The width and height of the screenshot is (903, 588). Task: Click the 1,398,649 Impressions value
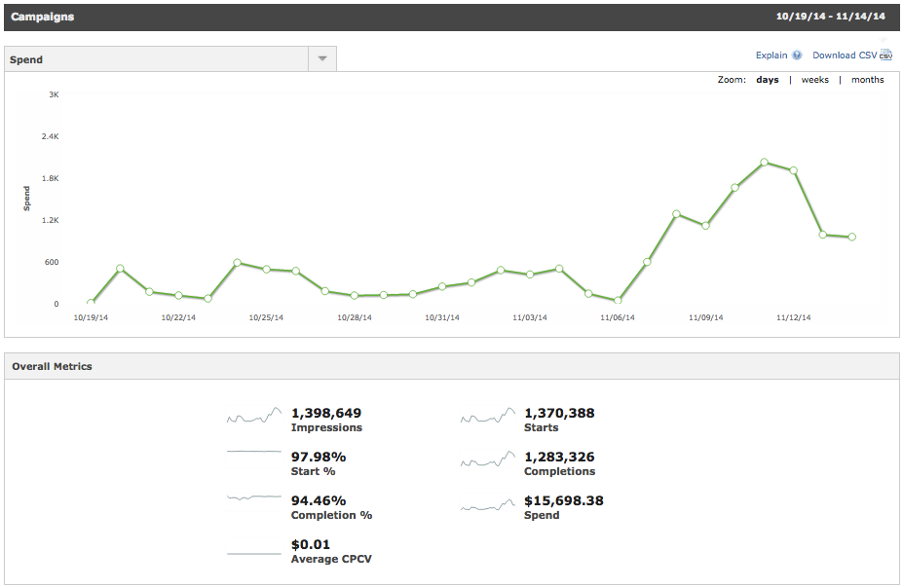coord(326,413)
